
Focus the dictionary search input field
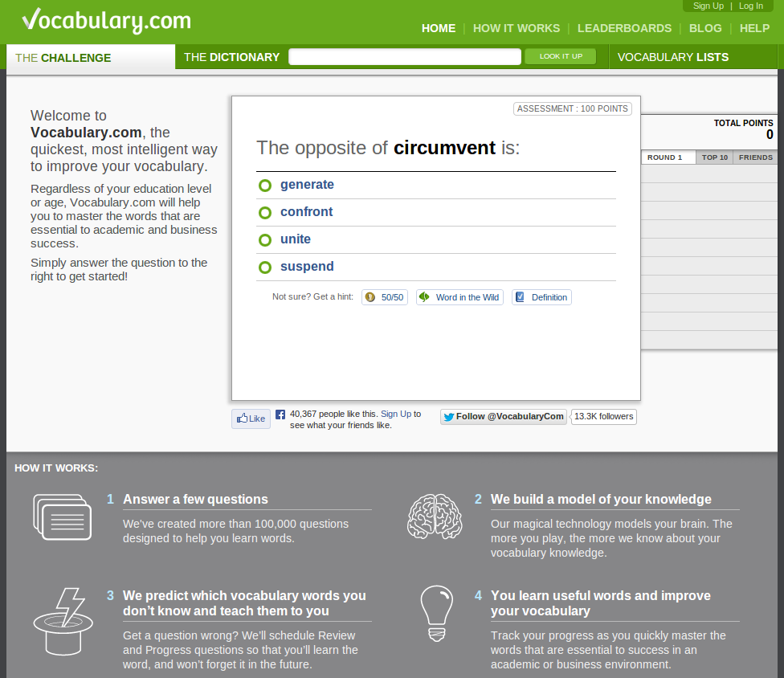click(x=405, y=56)
